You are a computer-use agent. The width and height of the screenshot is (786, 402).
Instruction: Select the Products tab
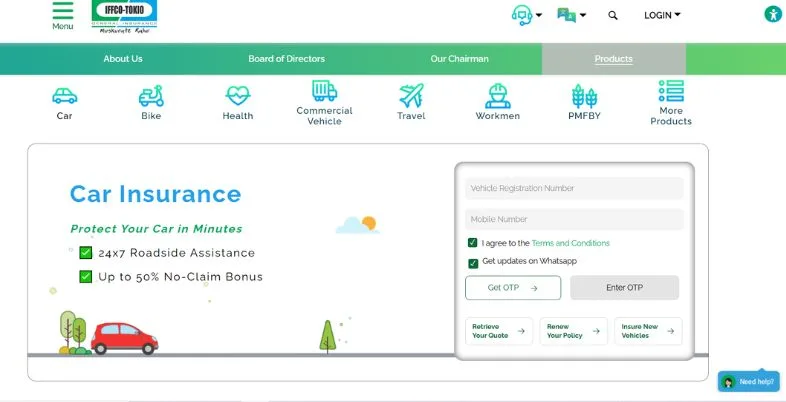[614, 59]
